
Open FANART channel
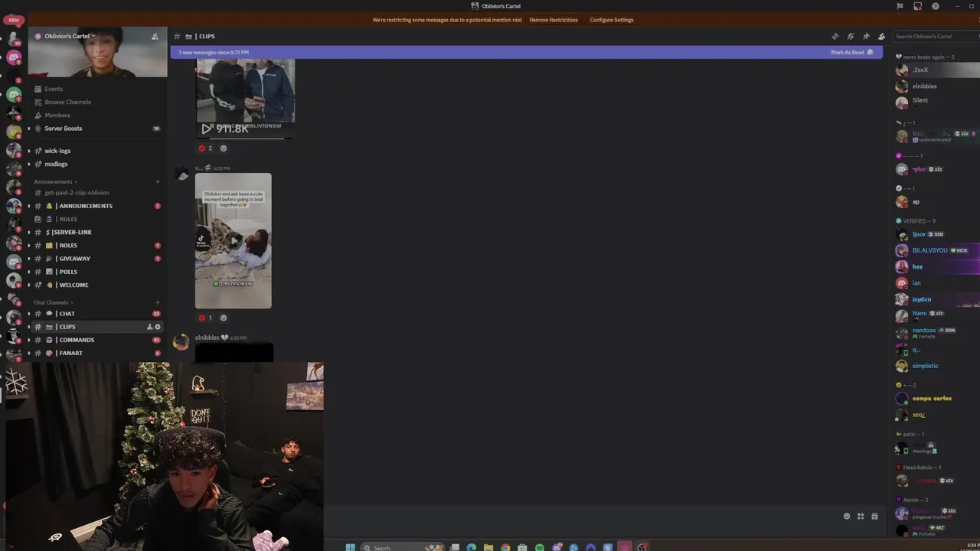click(70, 353)
